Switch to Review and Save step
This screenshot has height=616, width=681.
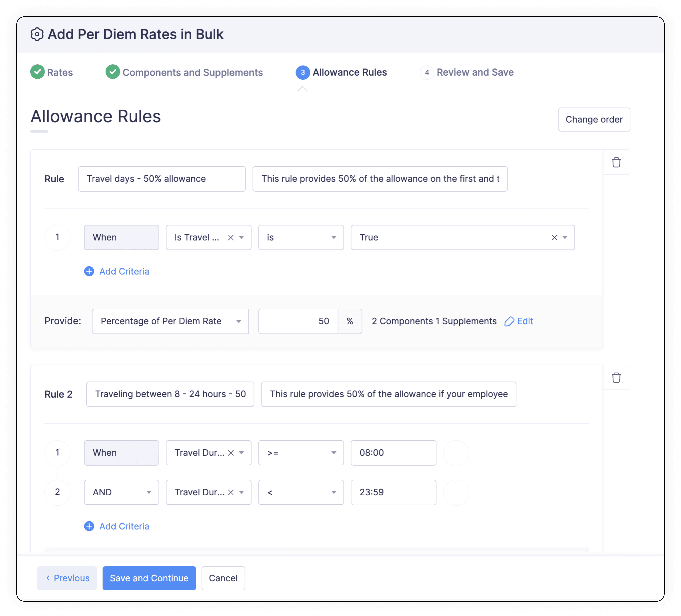[475, 72]
